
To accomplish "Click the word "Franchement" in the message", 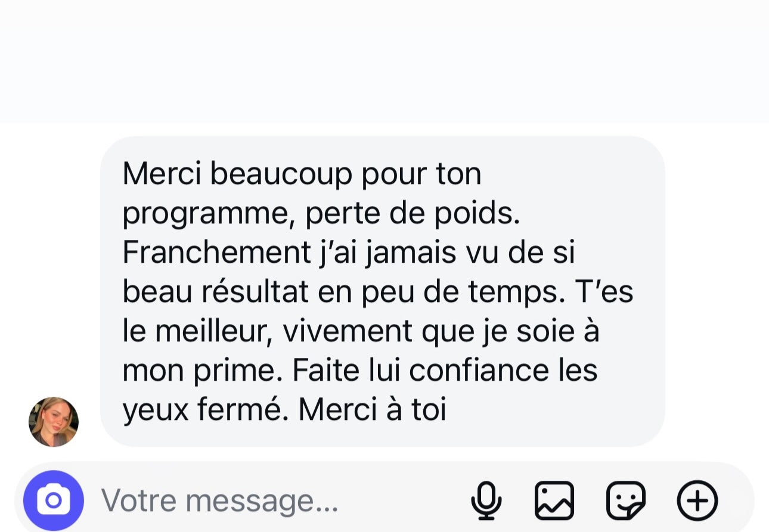I will pyautogui.click(x=213, y=253).
